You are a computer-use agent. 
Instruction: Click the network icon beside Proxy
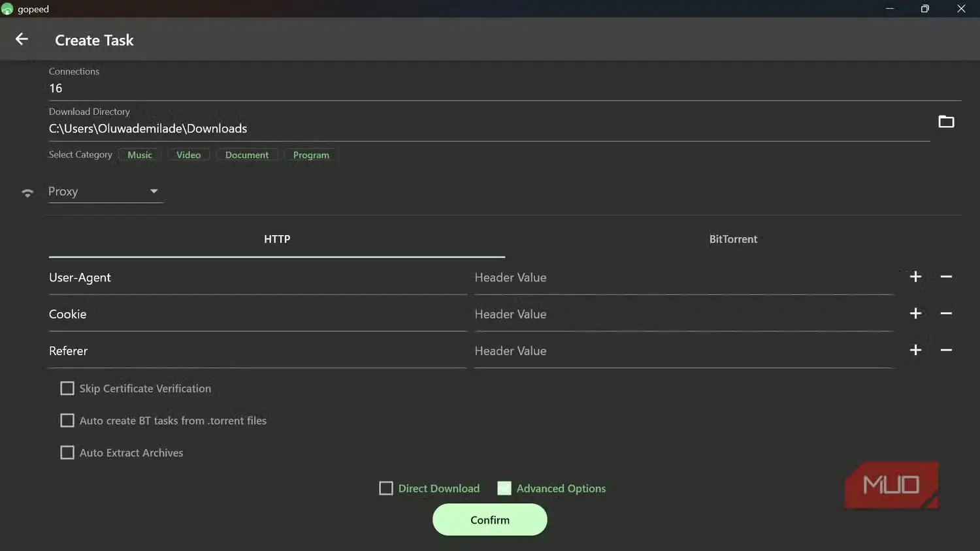coord(27,193)
